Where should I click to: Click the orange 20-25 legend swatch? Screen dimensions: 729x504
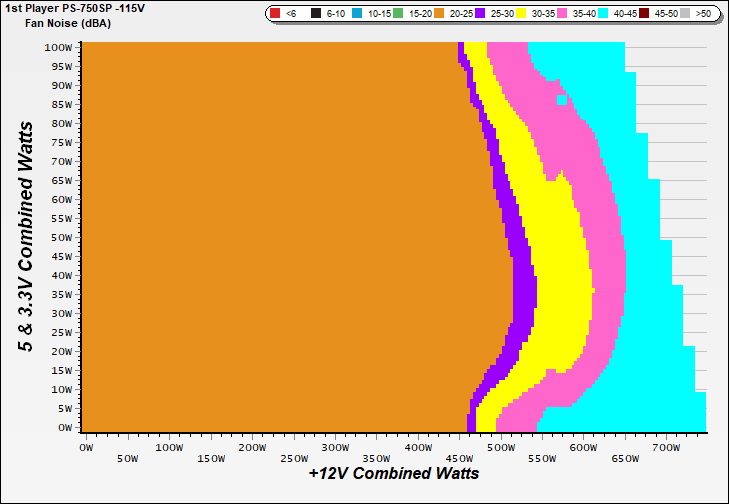[x=440, y=14]
